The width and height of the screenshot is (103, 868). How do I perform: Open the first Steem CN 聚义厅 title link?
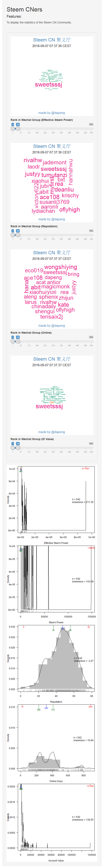[x=52, y=40]
